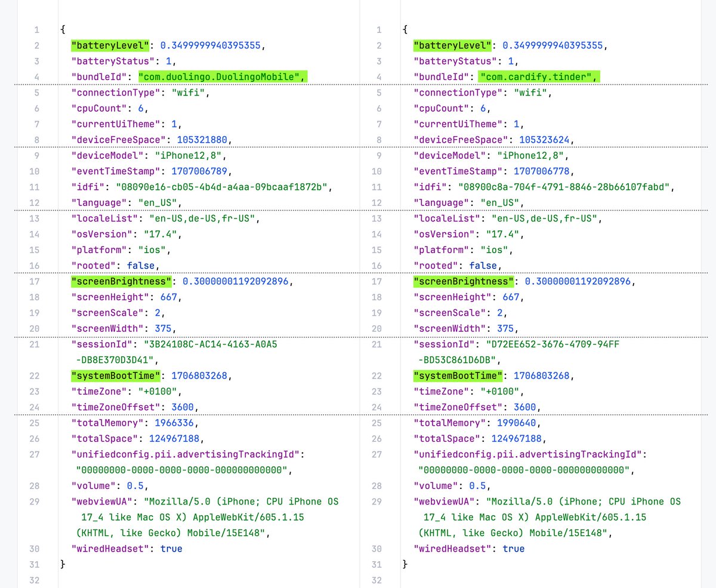The width and height of the screenshot is (716, 588).
Task: Click all-zeros tracking ID value in right pane
Action: point(523,470)
